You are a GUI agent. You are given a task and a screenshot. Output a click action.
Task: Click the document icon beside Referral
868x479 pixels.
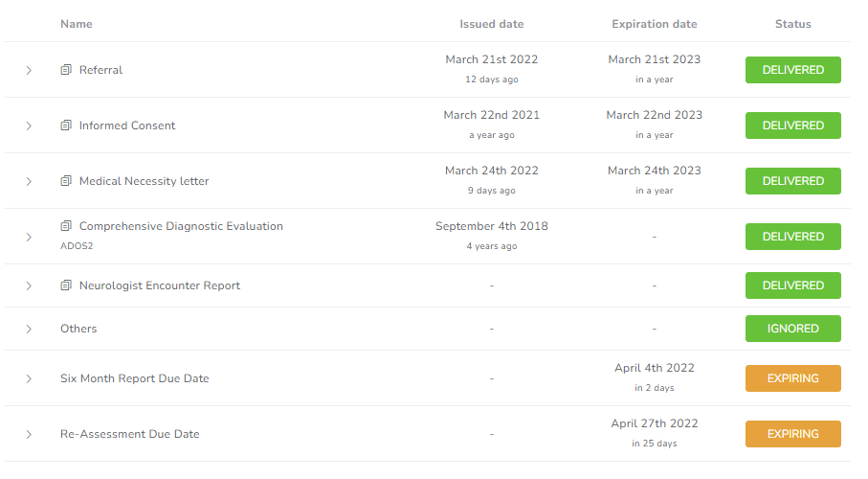click(66, 70)
